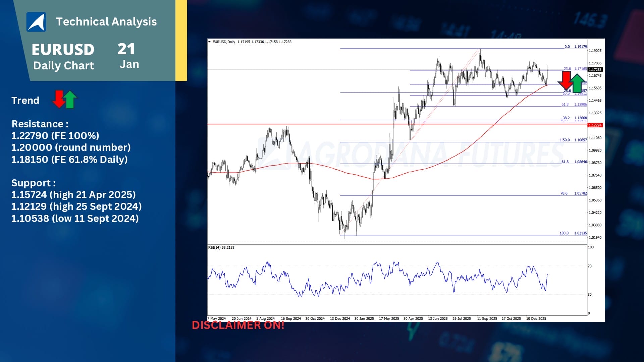The image size is (644, 362).
Task: Click the DISCLAIMER ON! red text
Action: pos(238,325)
